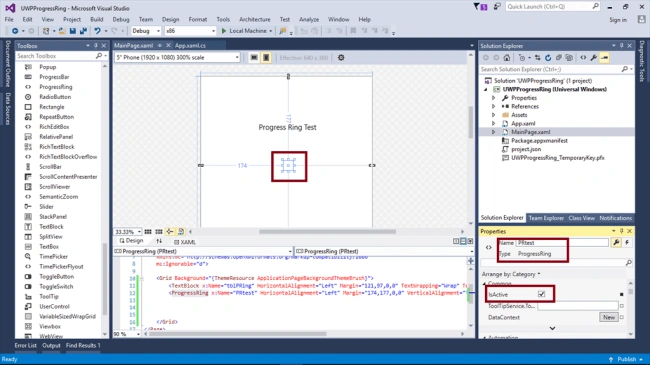Click the Undo toolbar icon

(97, 31)
